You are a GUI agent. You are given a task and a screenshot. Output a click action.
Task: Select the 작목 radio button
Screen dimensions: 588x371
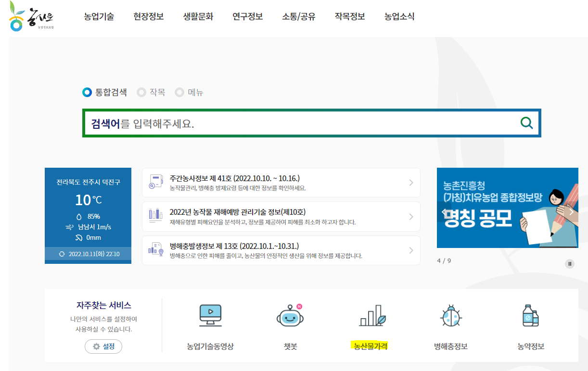(x=141, y=92)
